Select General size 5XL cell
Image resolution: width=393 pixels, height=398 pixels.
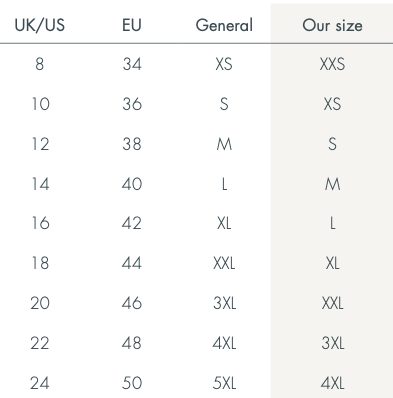[x=224, y=383]
